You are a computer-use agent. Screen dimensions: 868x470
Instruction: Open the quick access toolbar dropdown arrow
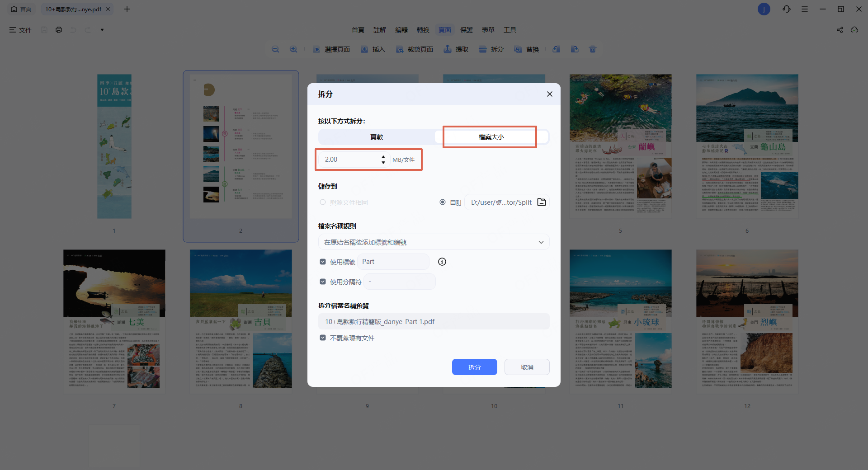click(x=102, y=30)
